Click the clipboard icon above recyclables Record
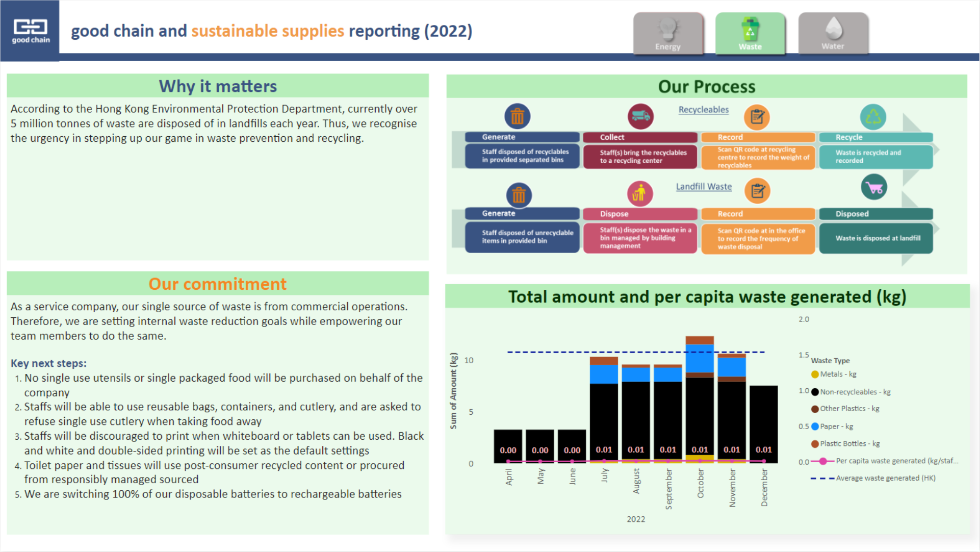 (757, 117)
